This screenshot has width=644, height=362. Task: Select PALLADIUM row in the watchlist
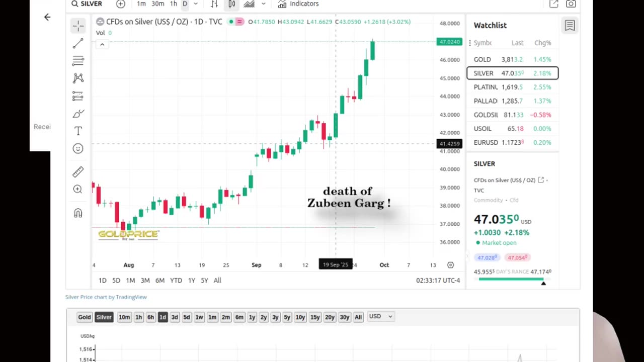pyautogui.click(x=513, y=101)
